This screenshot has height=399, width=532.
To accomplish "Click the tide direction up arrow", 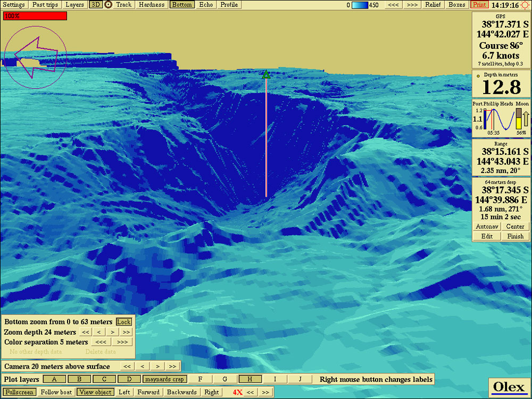I will pos(526,119).
